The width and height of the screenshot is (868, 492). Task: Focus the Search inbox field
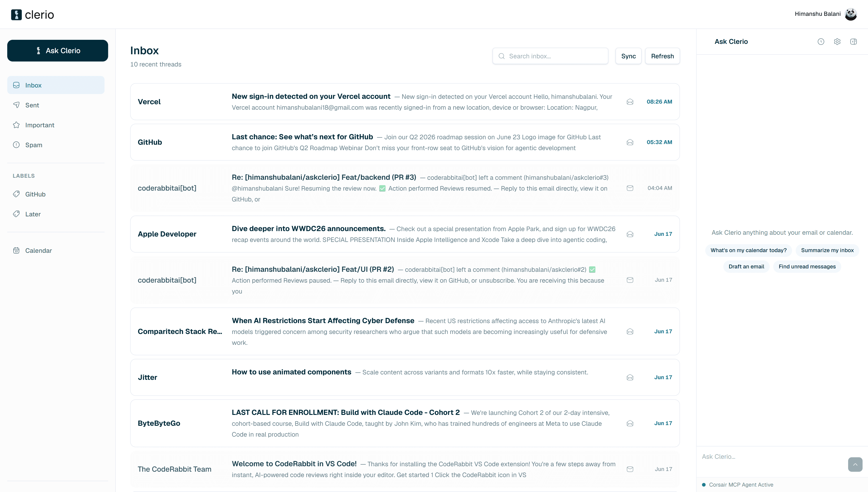(550, 56)
